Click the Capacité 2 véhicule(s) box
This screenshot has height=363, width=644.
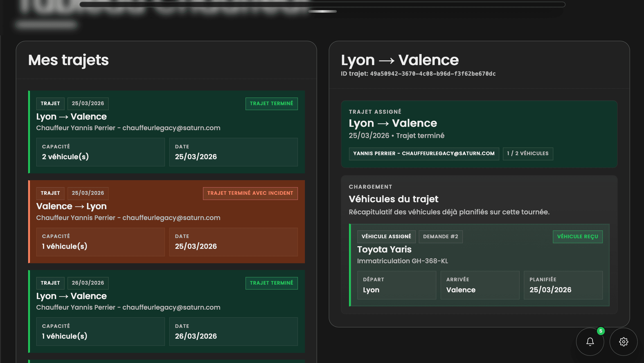100,152
